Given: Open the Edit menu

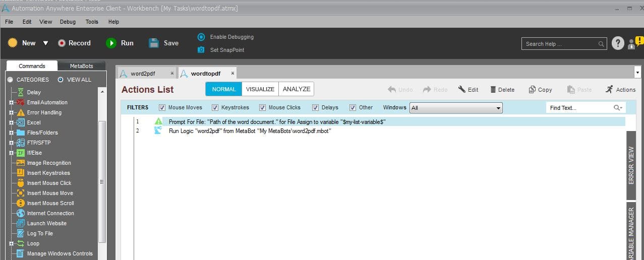Looking at the screenshot, I should click(x=27, y=22).
